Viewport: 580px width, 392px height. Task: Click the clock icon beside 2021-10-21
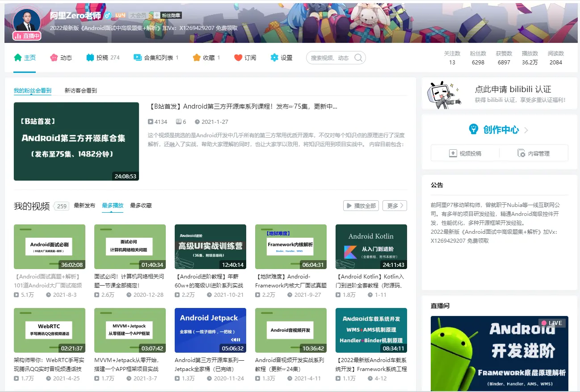[x=210, y=295]
